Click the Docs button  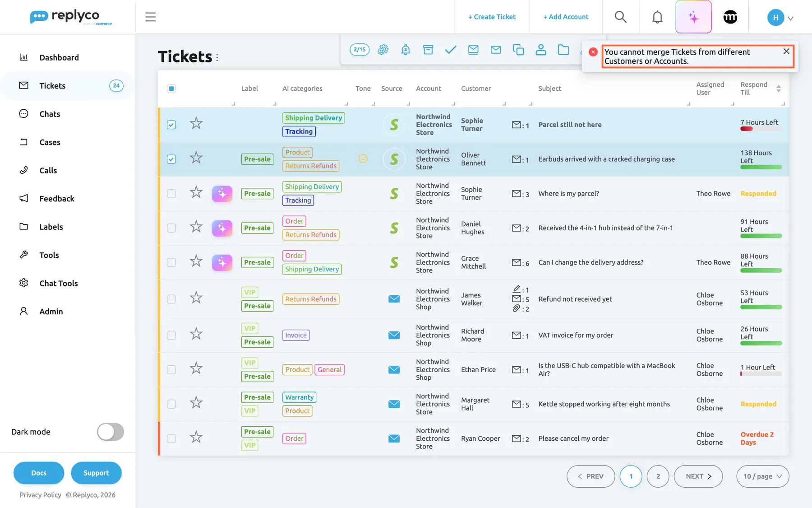[39, 473]
